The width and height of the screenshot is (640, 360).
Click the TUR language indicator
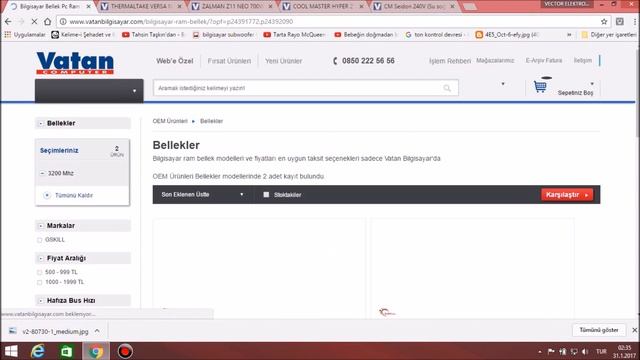click(x=601, y=351)
